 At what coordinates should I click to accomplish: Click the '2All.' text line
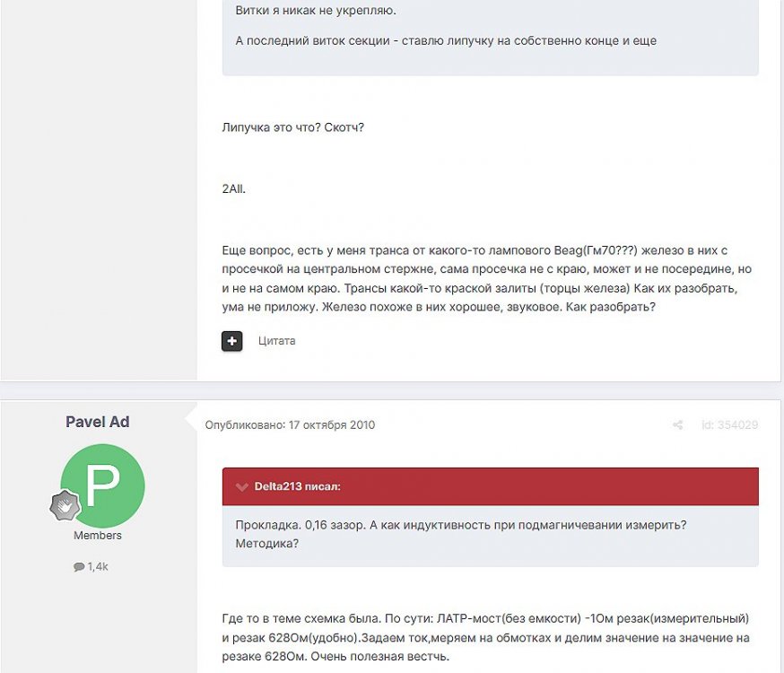[233, 189]
